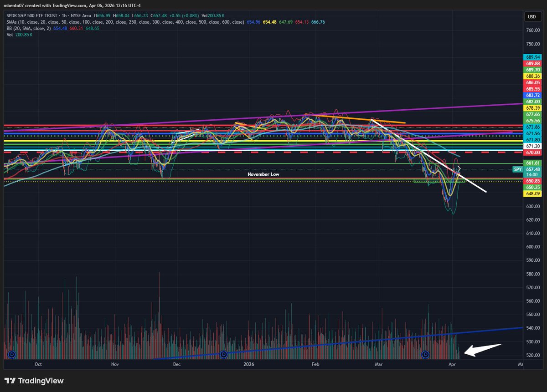Click the 650.25 price label
This screenshot has height=392, width=547.
pos(533,187)
